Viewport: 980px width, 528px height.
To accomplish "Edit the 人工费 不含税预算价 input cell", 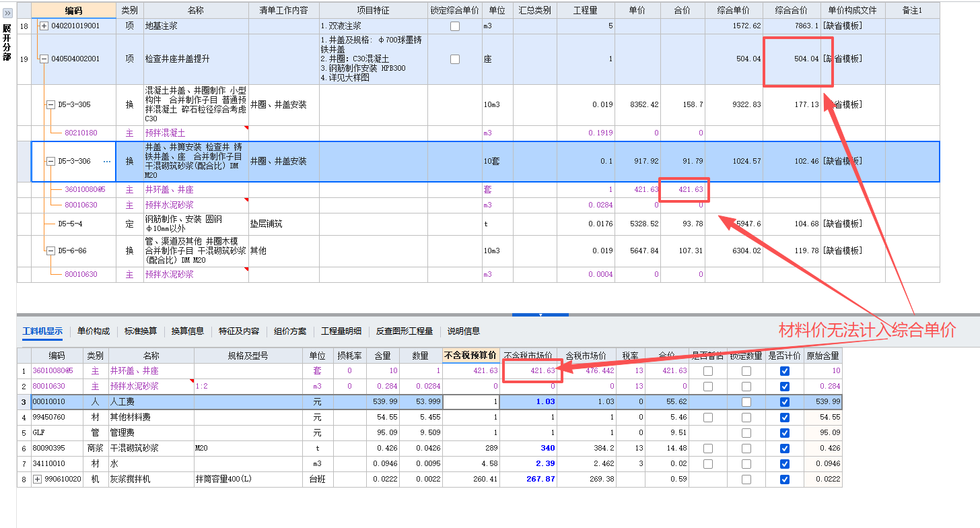I will [470, 402].
